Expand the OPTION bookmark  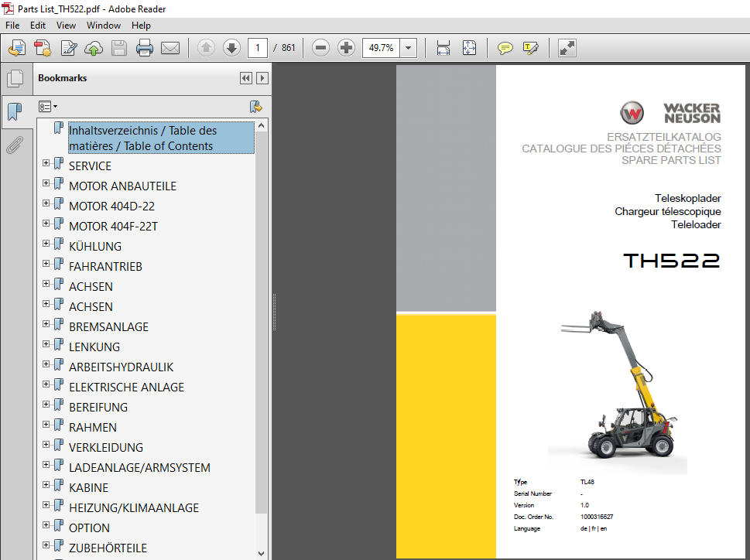tap(46, 524)
